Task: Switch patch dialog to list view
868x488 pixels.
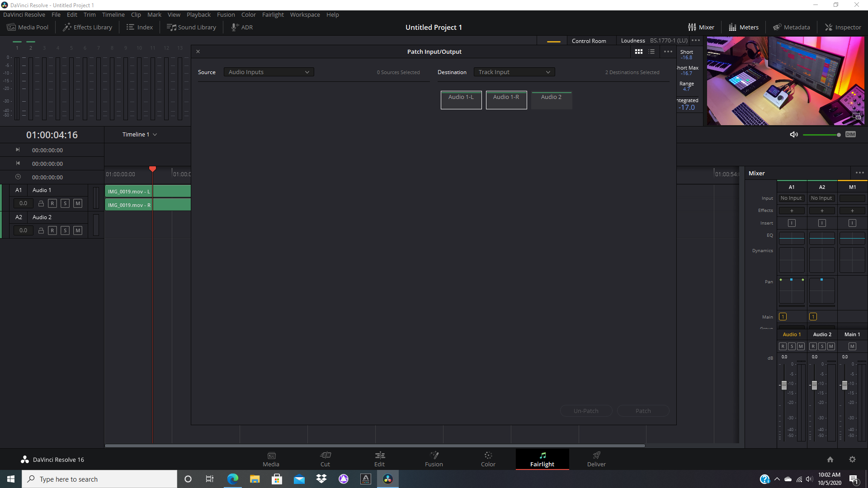Action: point(651,52)
